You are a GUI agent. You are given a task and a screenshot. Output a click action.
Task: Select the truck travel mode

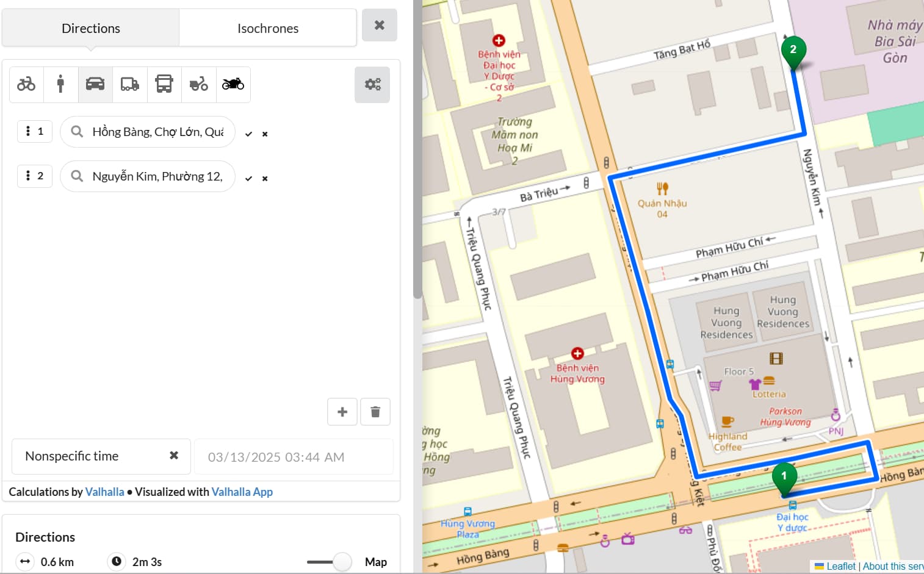click(129, 84)
